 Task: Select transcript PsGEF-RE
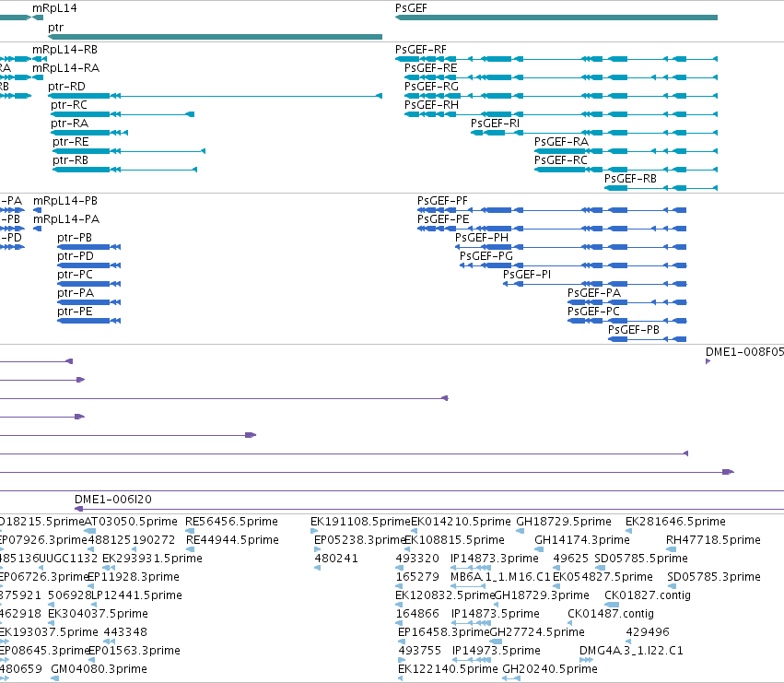(560, 77)
